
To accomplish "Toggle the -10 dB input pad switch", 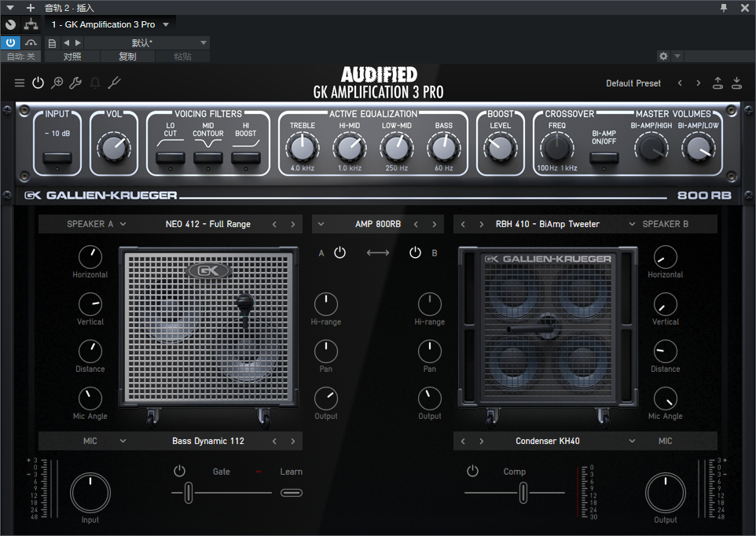I will click(57, 158).
